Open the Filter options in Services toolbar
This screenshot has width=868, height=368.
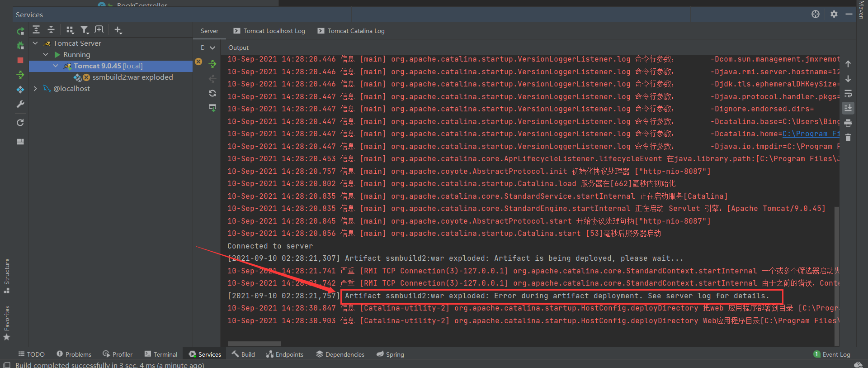(85, 30)
